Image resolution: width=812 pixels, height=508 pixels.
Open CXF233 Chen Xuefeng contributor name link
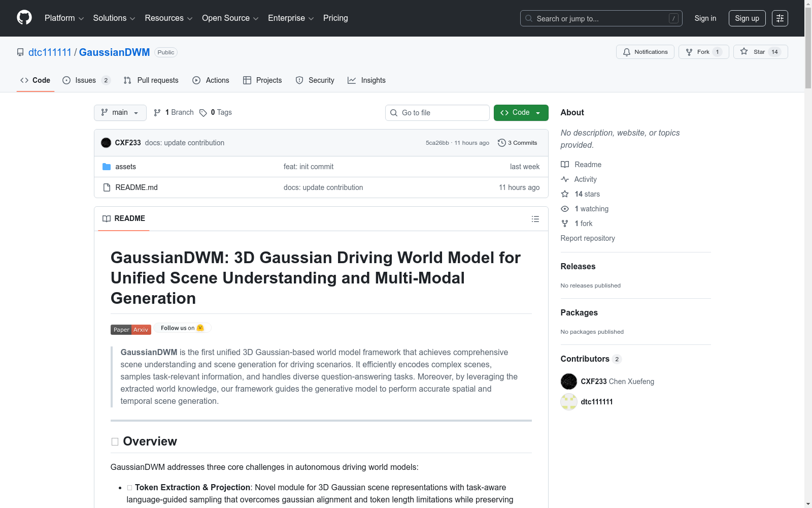618,382
